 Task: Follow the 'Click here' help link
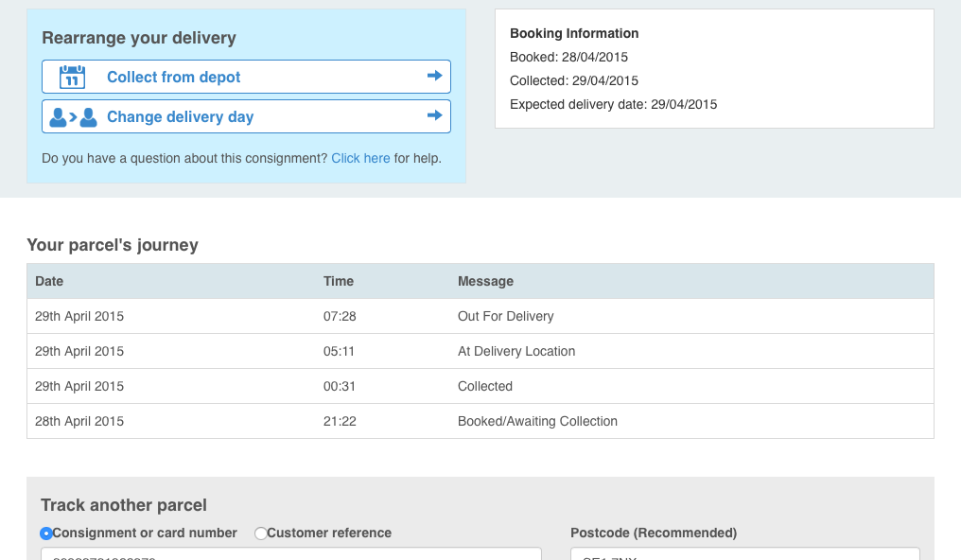click(360, 158)
